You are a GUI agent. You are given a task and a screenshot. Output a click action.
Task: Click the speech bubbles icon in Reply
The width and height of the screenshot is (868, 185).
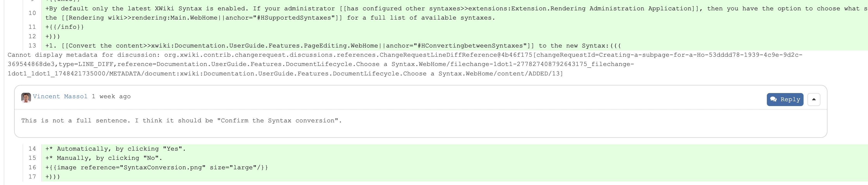(x=774, y=99)
